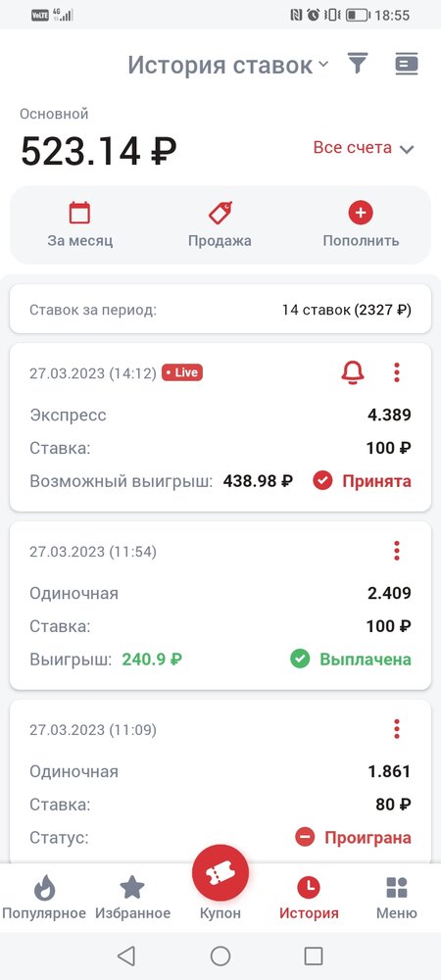
Task: Select the История tab
Action: coord(309,898)
